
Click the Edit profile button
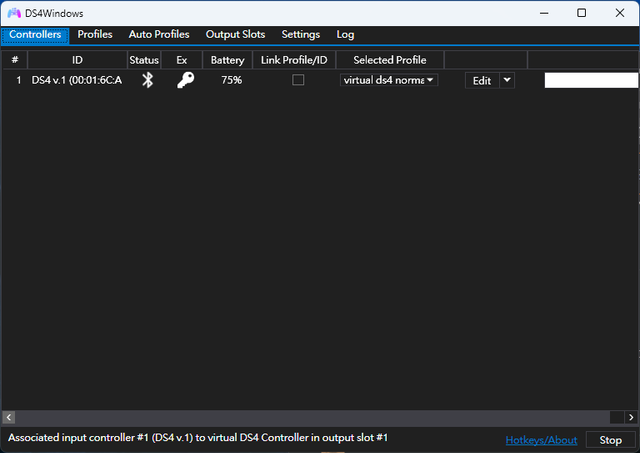482,80
